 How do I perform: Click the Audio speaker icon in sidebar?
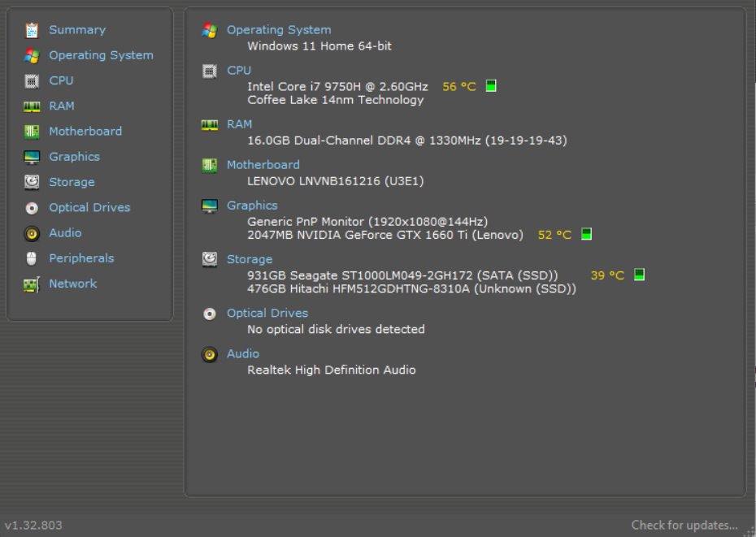tap(32, 234)
